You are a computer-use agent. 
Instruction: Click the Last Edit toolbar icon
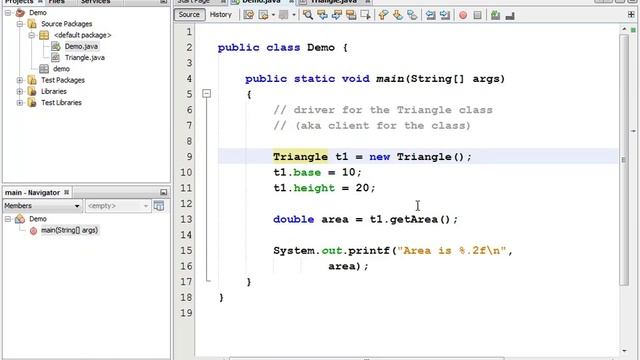point(249,15)
